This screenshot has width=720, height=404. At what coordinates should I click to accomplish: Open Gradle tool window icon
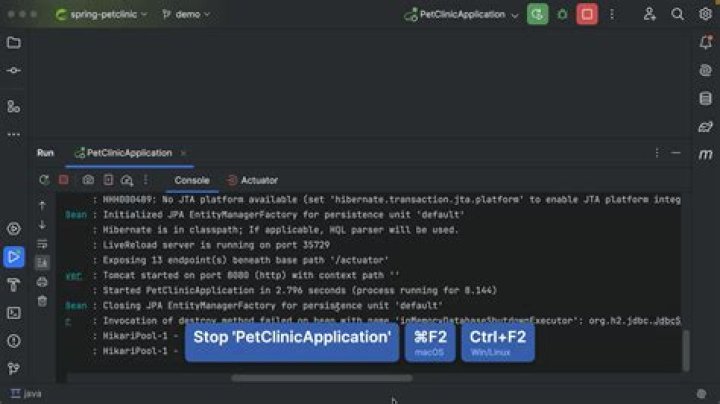[706, 127]
